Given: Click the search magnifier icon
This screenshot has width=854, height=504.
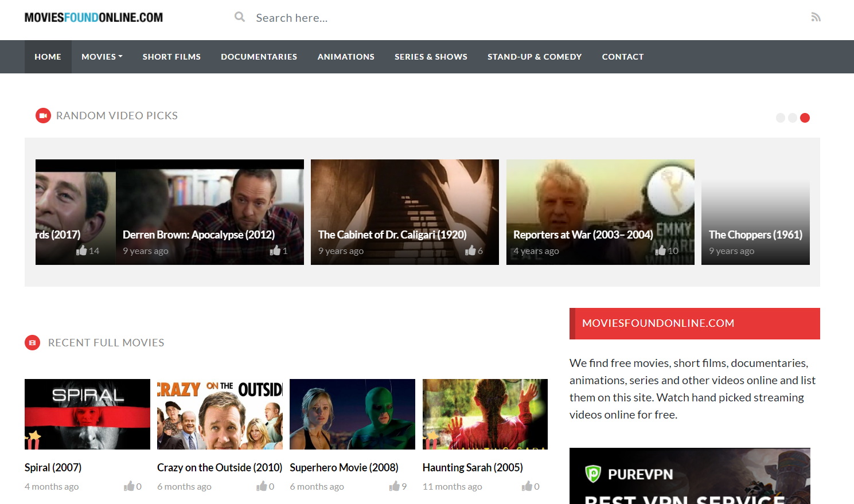Looking at the screenshot, I should click(240, 17).
